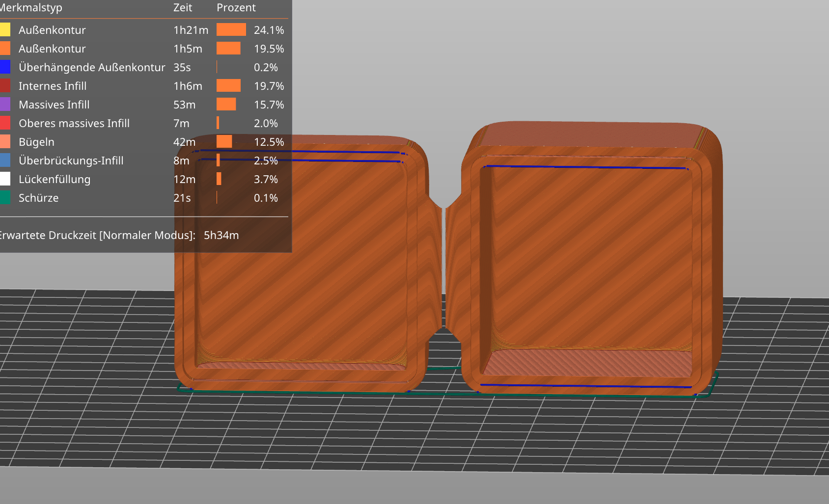Toggle the white Lückenfüllung swatch
Image resolution: width=829 pixels, height=504 pixels.
[x=6, y=179]
